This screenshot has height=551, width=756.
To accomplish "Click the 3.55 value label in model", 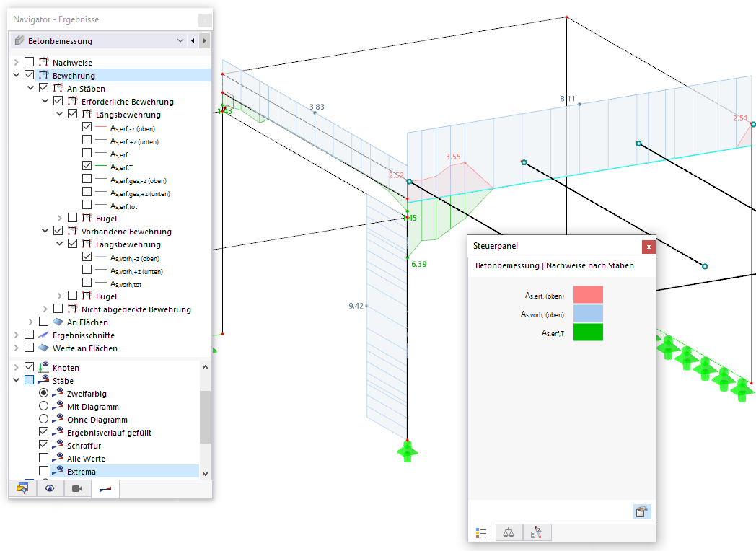I will click(453, 157).
